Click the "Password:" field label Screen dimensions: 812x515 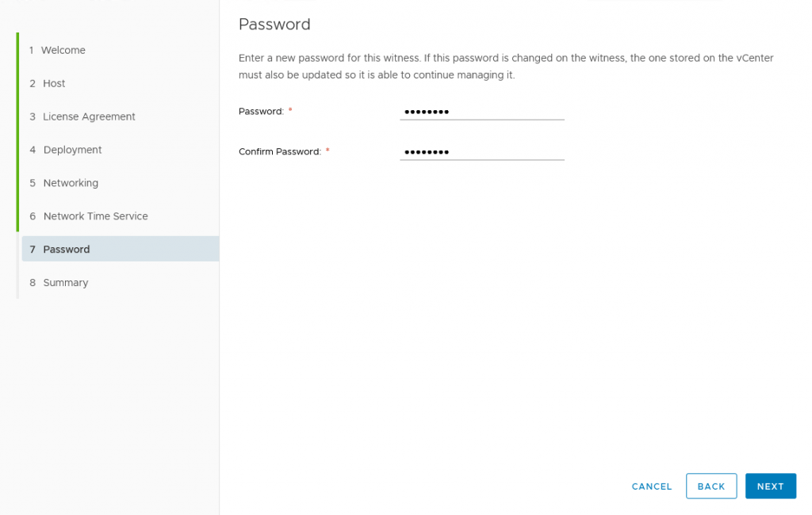[x=261, y=112]
